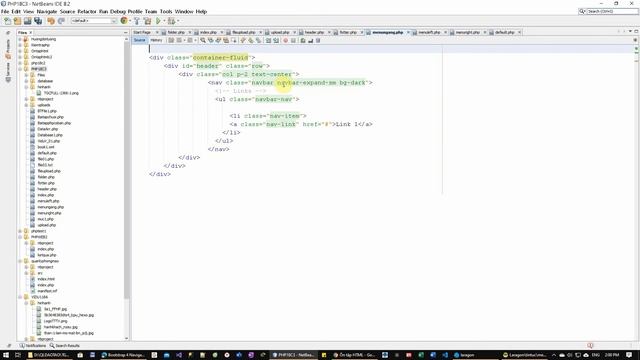The image size is (640, 360).
Task: Click the Find Previous Occurrence icon
Action: tap(211, 40)
